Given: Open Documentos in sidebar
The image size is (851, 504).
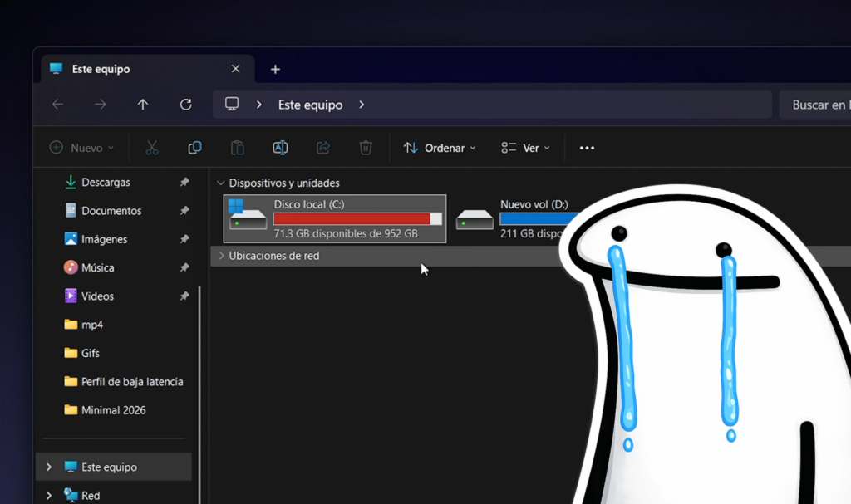Looking at the screenshot, I should click(111, 211).
